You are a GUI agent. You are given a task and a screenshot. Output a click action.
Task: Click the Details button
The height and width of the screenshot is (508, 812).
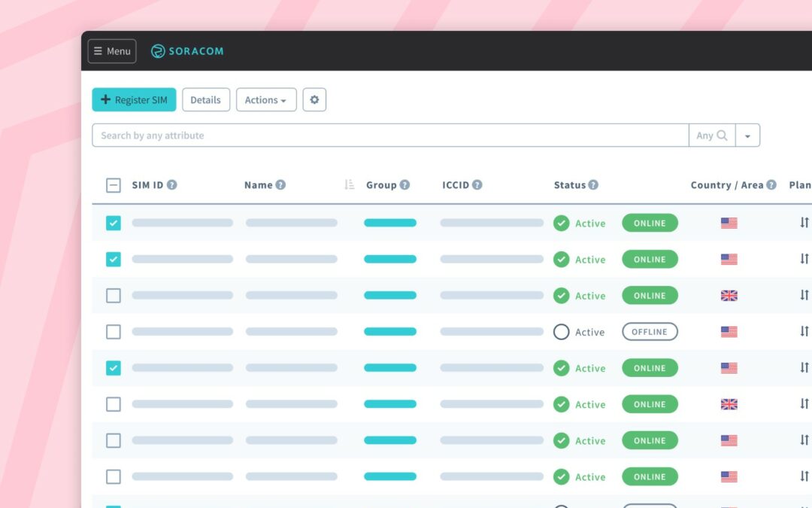[206, 100]
